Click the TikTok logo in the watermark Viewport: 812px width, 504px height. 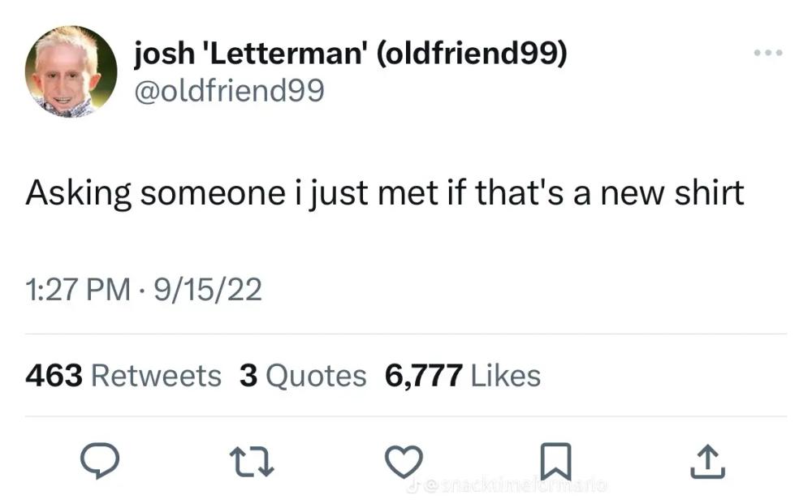point(412,485)
